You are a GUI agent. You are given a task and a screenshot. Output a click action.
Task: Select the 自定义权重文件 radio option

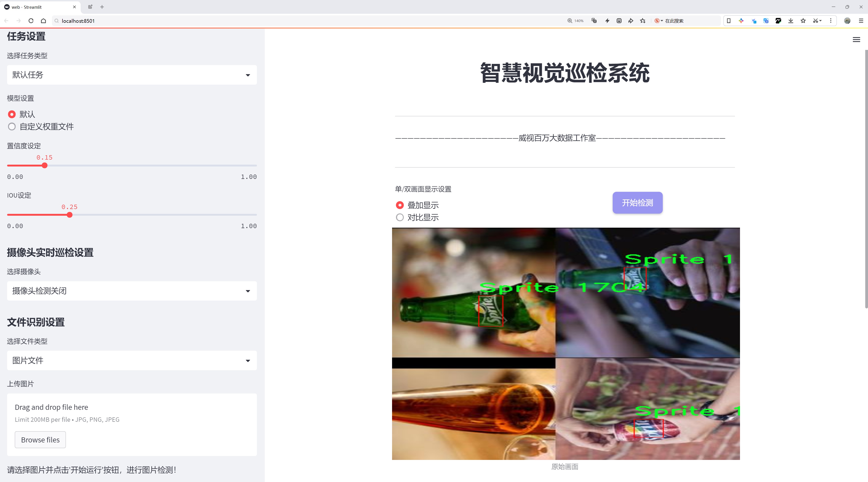coord(40,126)
